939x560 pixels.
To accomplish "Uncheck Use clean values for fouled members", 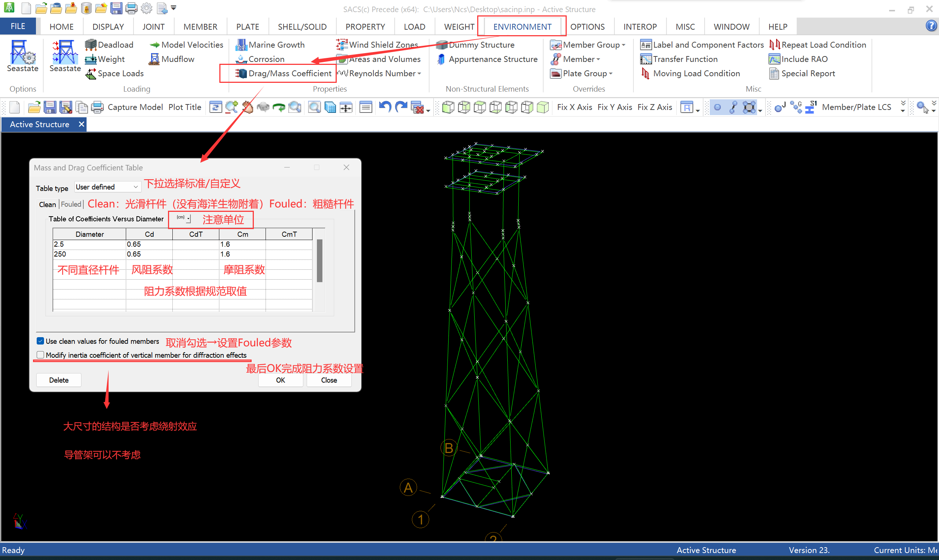I will coord(40,341).
